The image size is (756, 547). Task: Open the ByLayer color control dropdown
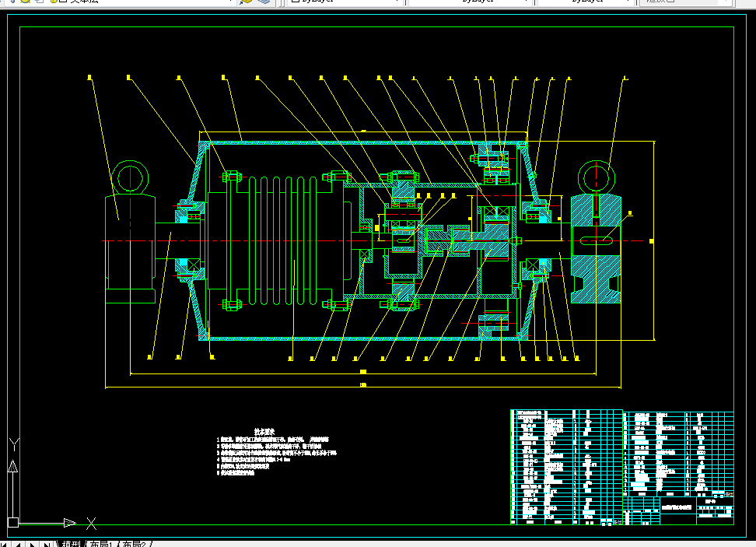click(345, 2)
